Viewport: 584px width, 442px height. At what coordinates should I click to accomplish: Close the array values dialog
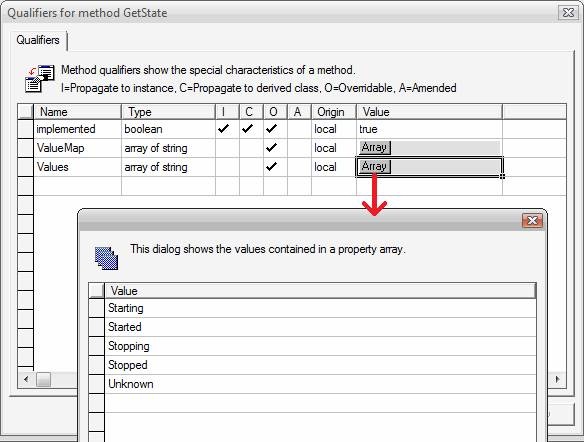tap(532, 220)
